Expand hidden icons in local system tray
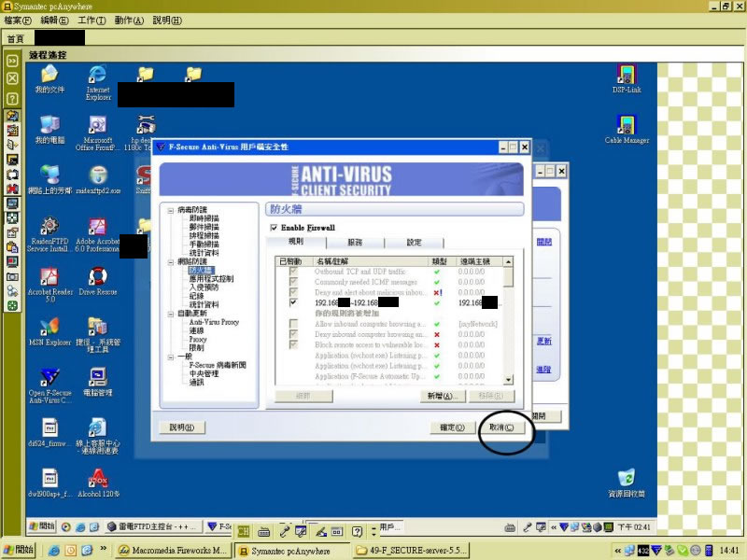This screenshot has width=747, height=560. [x=617, y=551]
